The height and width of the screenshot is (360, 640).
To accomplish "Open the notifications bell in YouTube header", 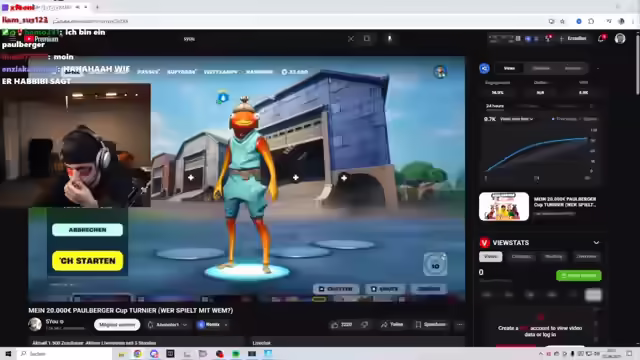I will point(601,39).
